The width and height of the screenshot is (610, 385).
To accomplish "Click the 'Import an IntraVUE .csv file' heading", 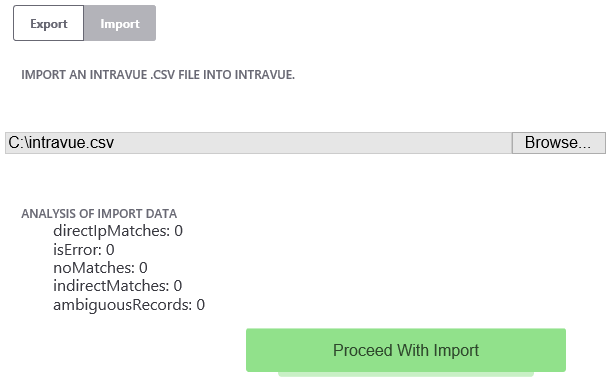I will tap(158, 75).
